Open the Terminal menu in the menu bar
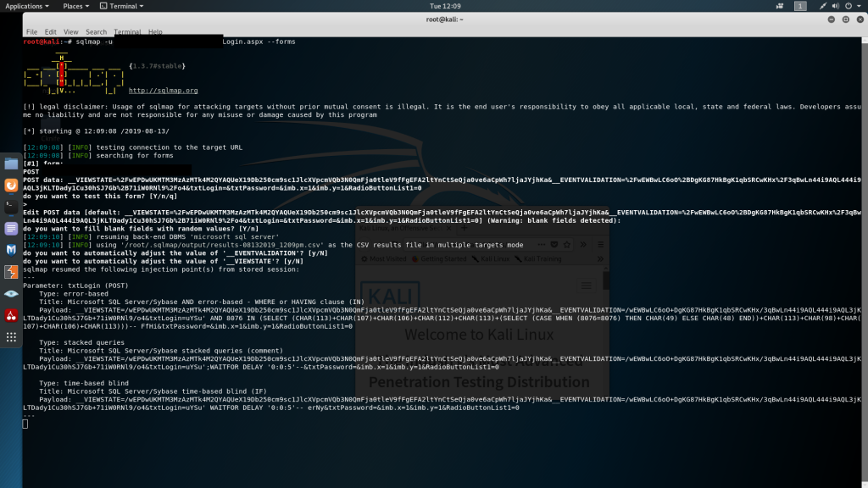The image size is (868, 488). click(x=127, y=32)
